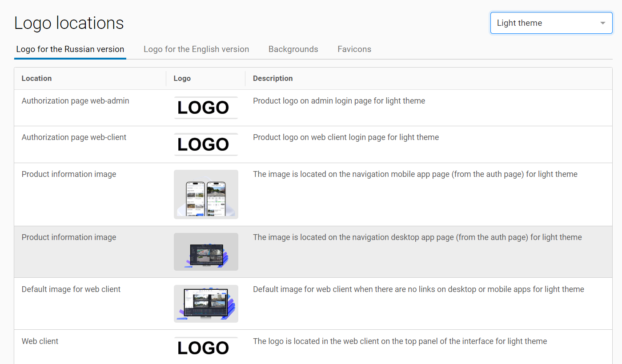The image size is (622, 364).
Task: Select Logo for the Russian version tab
Action: 70,49
